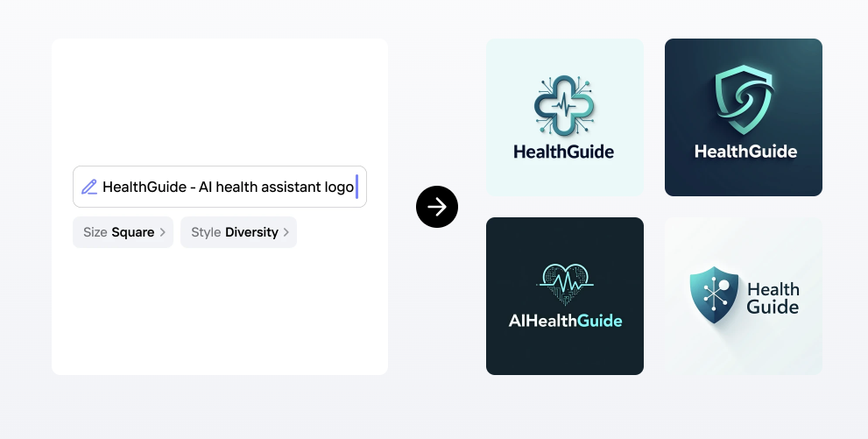The width and height of the screenshot is (868, 439).
Task: Open the Size Square dropdown
Action: click(x=123, y=232)
